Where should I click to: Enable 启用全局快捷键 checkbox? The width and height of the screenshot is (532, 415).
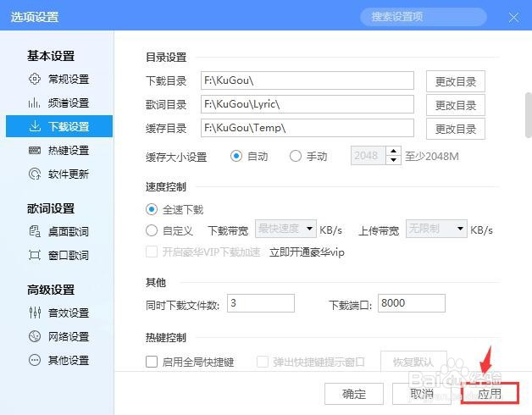pyautogui.click(x=152, y=362)
